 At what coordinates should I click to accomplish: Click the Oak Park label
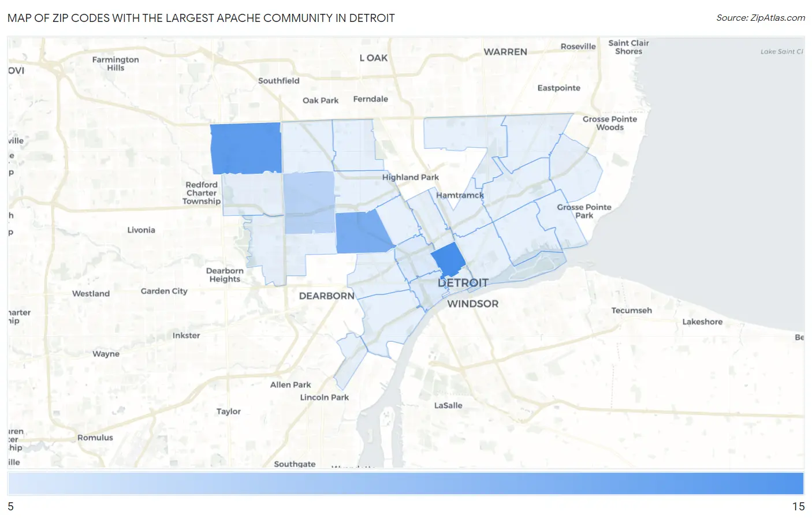pyautogui.click(x=321, y=100)
